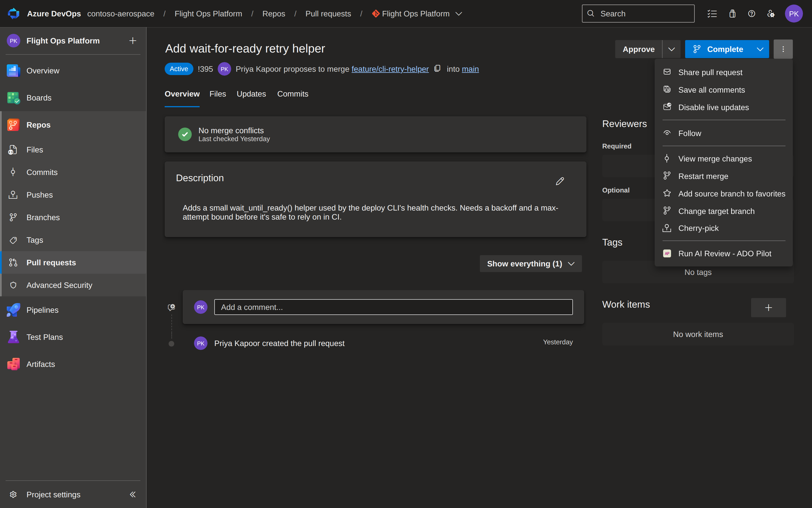Open Boards in the sidebar

click(x=73, y=98)
